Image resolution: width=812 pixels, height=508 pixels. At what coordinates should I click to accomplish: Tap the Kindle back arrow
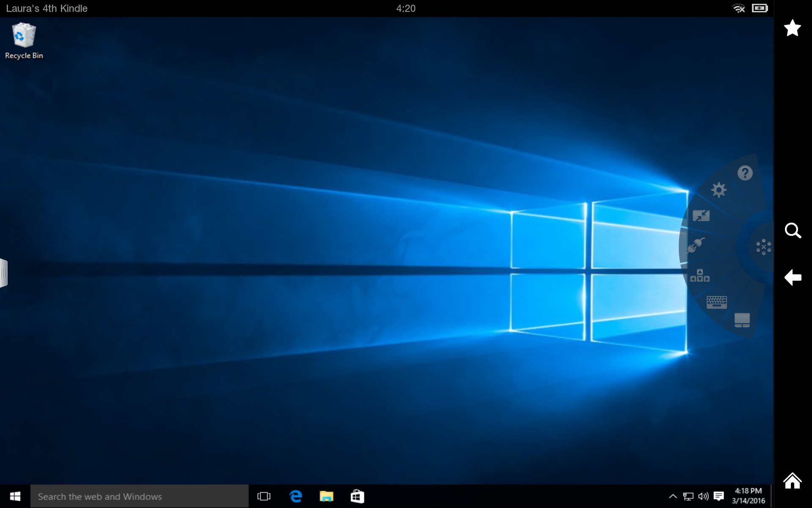pos(793,277)
